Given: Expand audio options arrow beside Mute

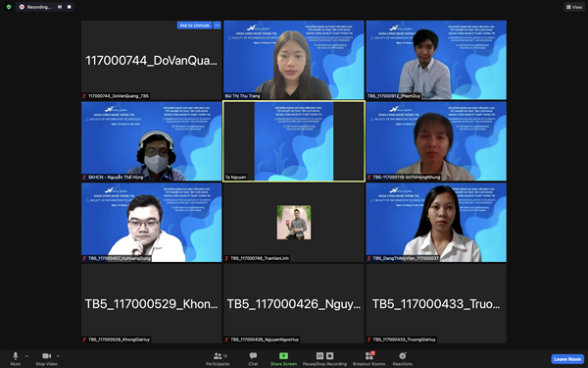Looking at the screenshot, I should [x=26, y=356].
